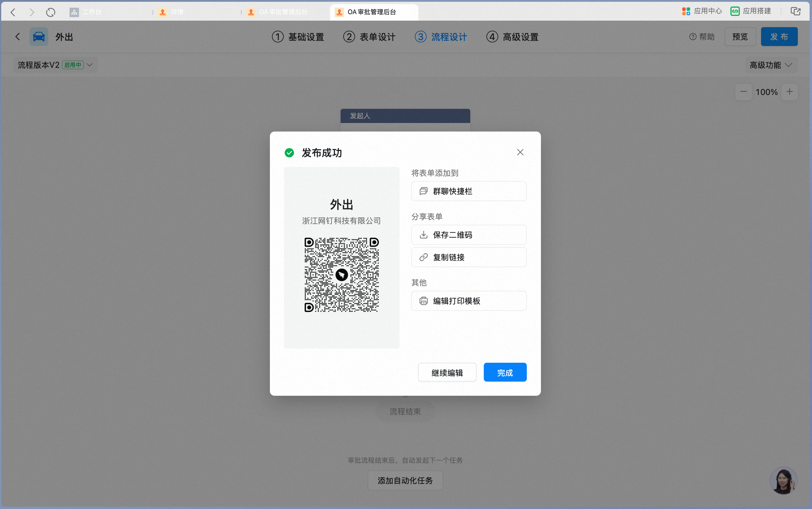The height and width of the screenshot is (509, 812).
Task: Click the printer icon beside 编辑打印模板
Action: tap(424, 301)
